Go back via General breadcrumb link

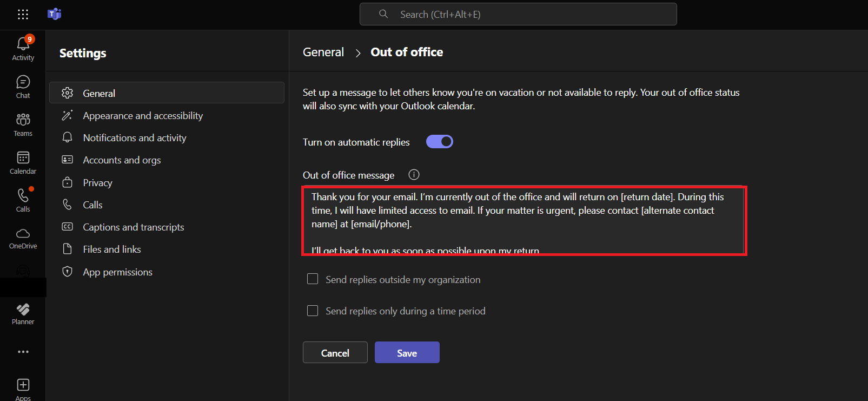[323, 52]
